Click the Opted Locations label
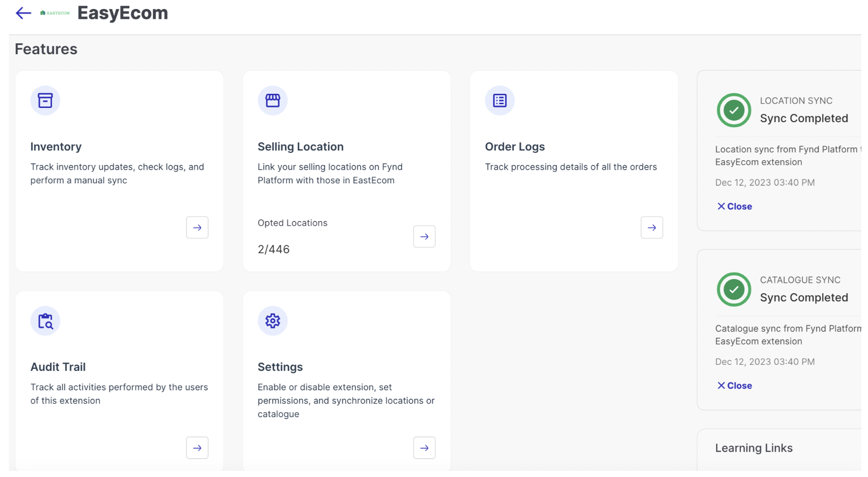868x477 pixels. 292,223
